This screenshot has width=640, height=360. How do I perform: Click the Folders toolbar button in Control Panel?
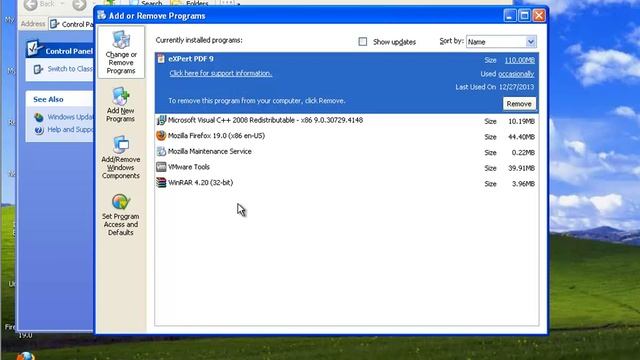(190, 4)
